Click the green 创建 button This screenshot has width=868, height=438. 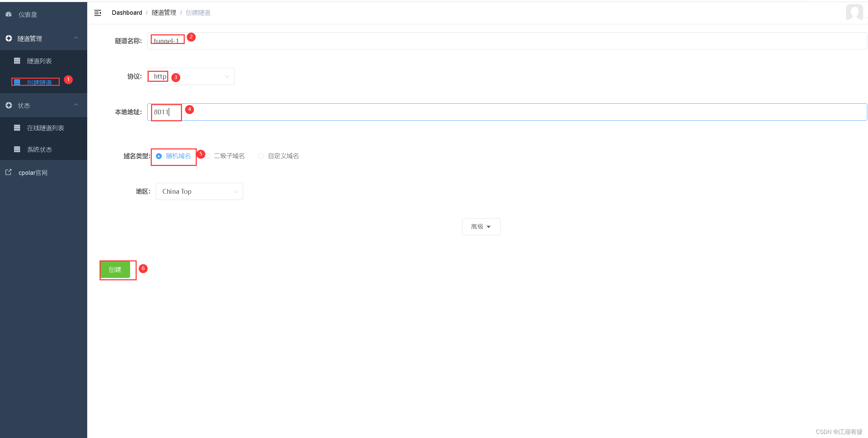[x=115, y=270]
